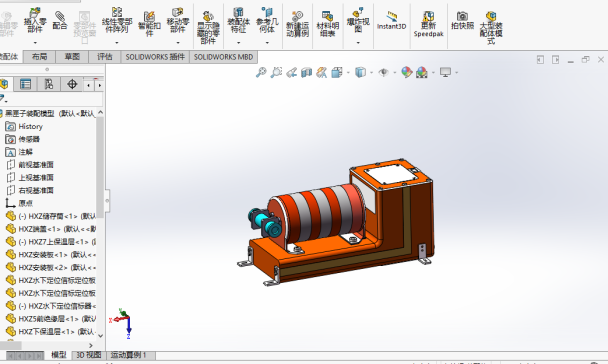Click Linear Component Pattern (线性零部件阵列) tool
Screen dimensions: 608x364
(117, 21)
